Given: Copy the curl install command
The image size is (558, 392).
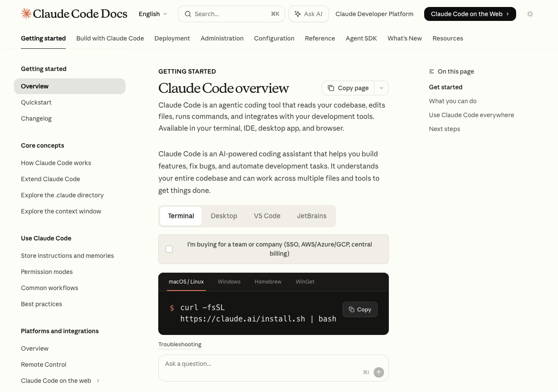Looking at the screenshot, I should 360,310.
